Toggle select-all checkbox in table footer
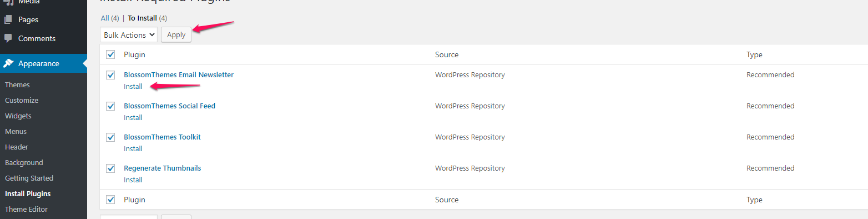 pos(110,200)
